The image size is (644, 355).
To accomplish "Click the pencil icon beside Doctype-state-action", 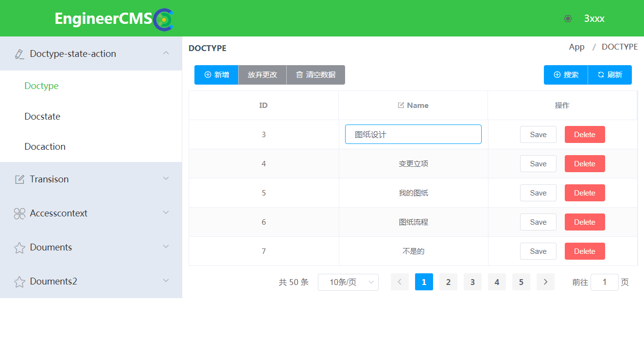I will (x=19, y=54).
